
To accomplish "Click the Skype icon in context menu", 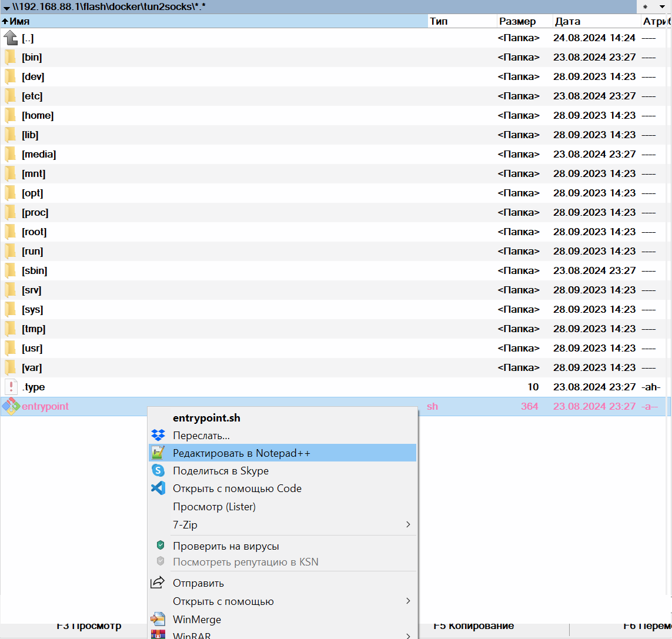I will tap(158, 470).
